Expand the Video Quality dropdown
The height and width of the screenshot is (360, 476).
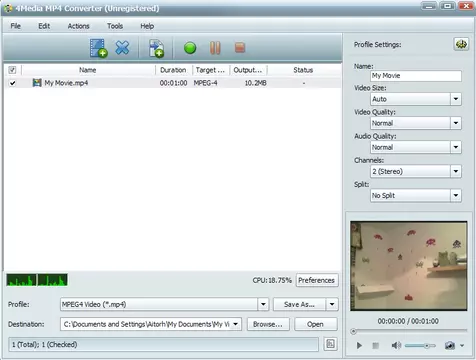click(416, 123)
